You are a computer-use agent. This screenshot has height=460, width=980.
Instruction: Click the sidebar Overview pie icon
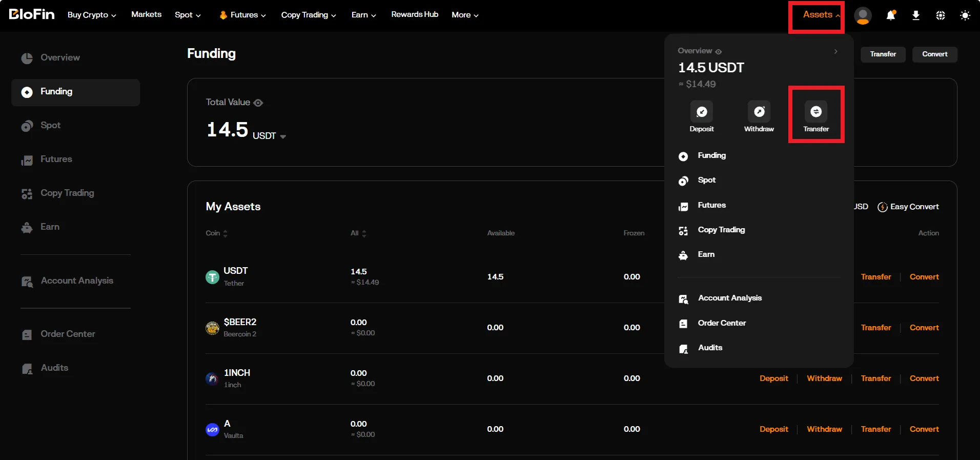pos(27,58)
